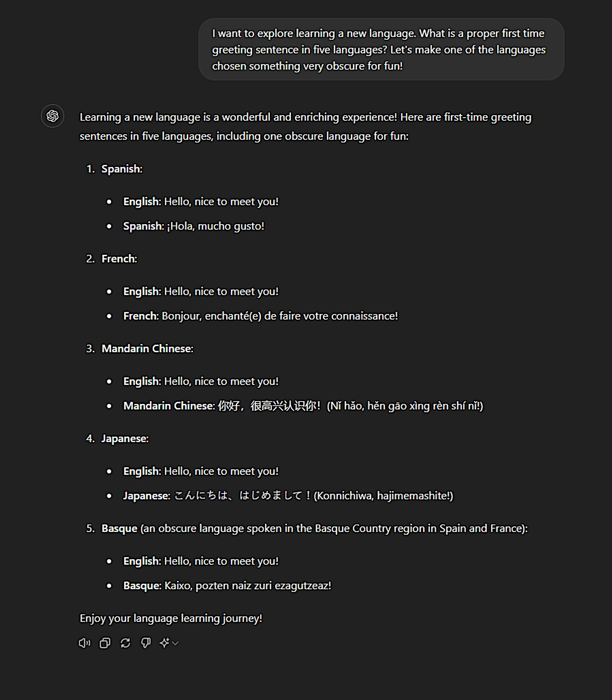Click the French numbered heading
The image size is (612, 700).
coord(119,259)
